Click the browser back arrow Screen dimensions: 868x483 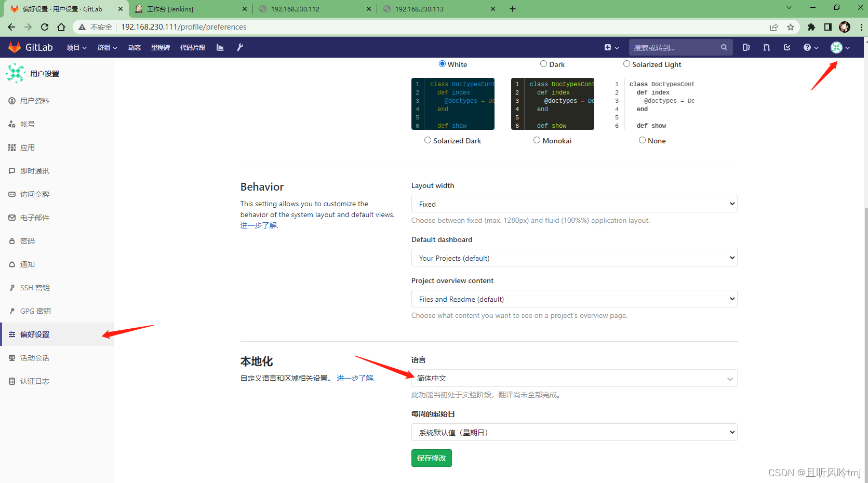click(11, 27)
